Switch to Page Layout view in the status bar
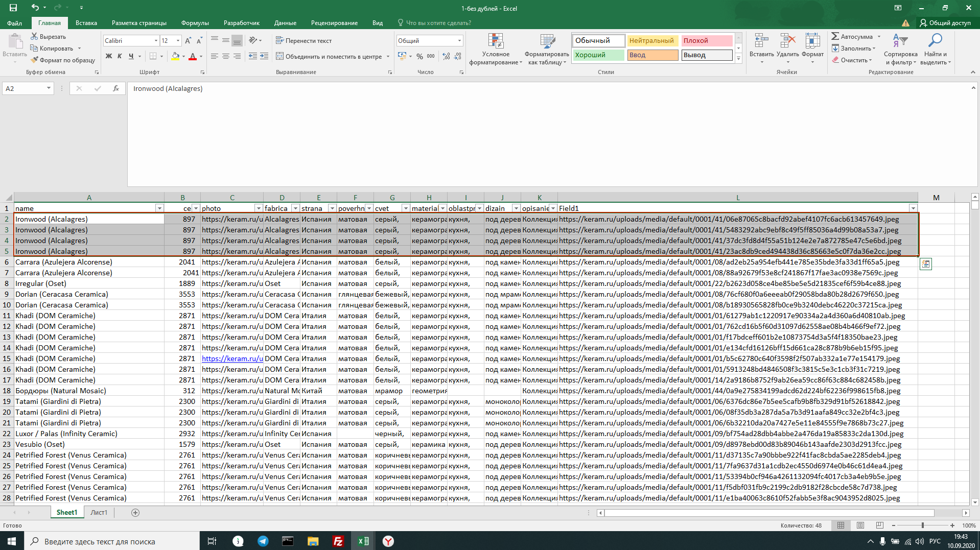 (x=860, y=525)
